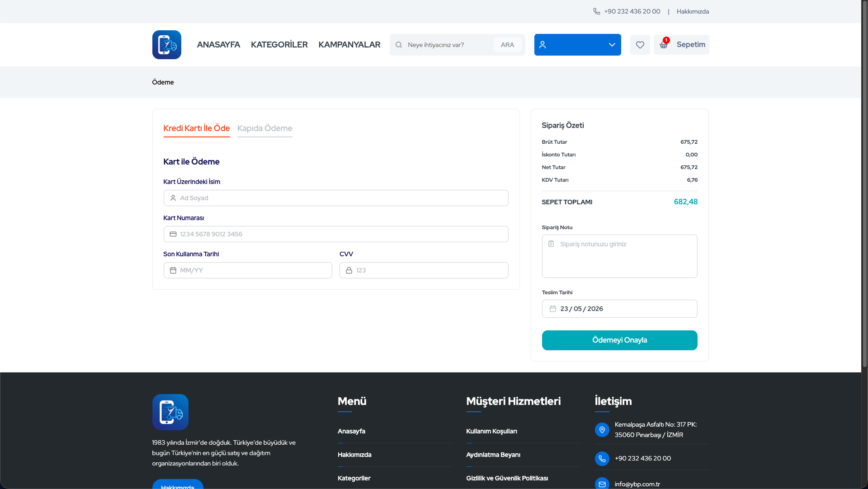This screenshot has width=868, height=489.
Task: Open Aydınlatma Beyanı footer link
Action: [493, 455]
